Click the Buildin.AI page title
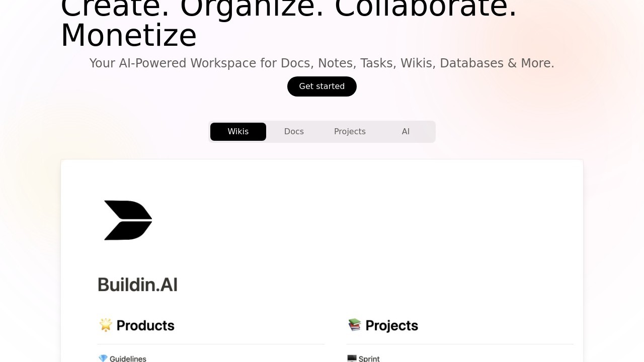 137,285
